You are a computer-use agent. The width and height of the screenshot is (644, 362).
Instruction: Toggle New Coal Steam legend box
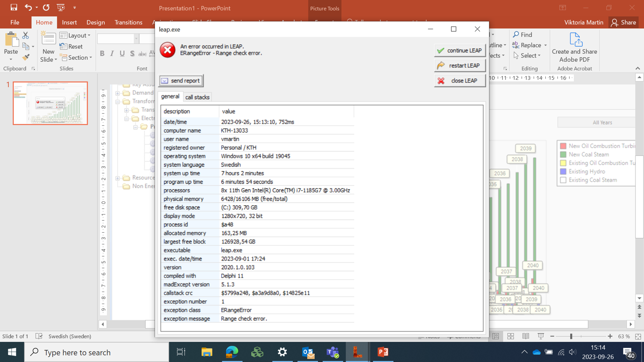[563, 155]
